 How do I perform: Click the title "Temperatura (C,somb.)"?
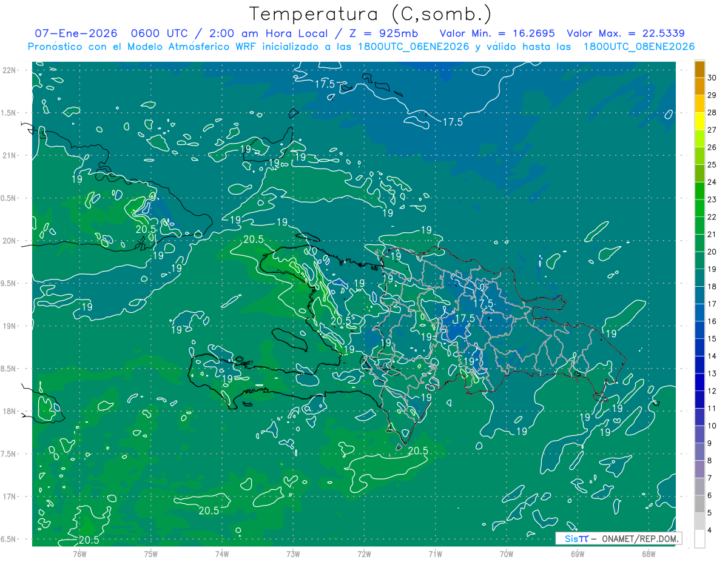[x=370, y=14]
